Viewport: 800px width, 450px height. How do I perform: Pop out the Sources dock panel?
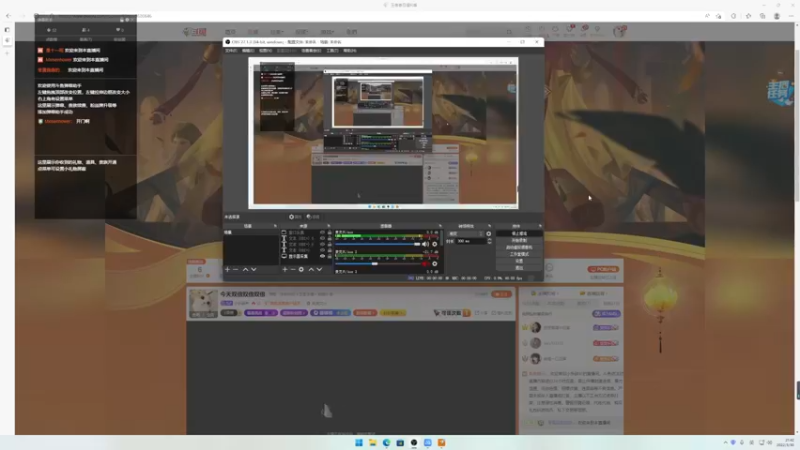point(329,226)
